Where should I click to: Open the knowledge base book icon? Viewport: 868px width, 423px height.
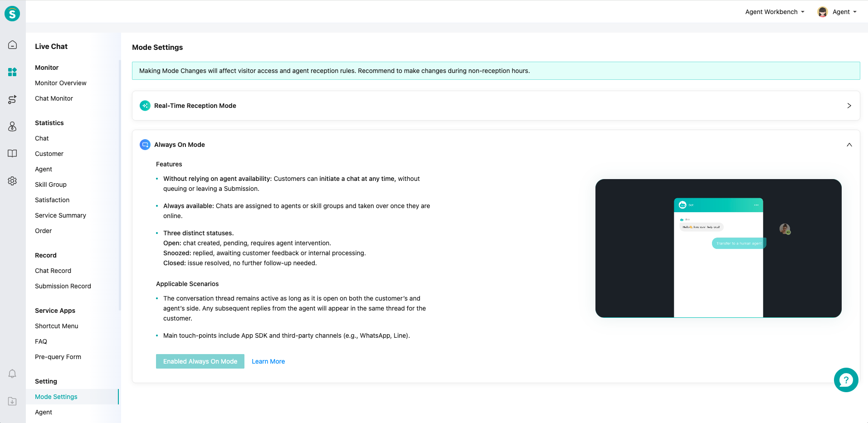(12, 154)
